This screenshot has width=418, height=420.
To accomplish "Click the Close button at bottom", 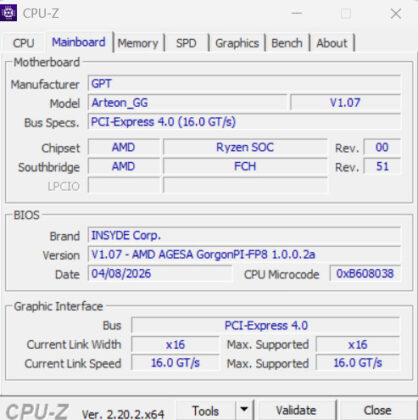I will [x=377, y=410].
